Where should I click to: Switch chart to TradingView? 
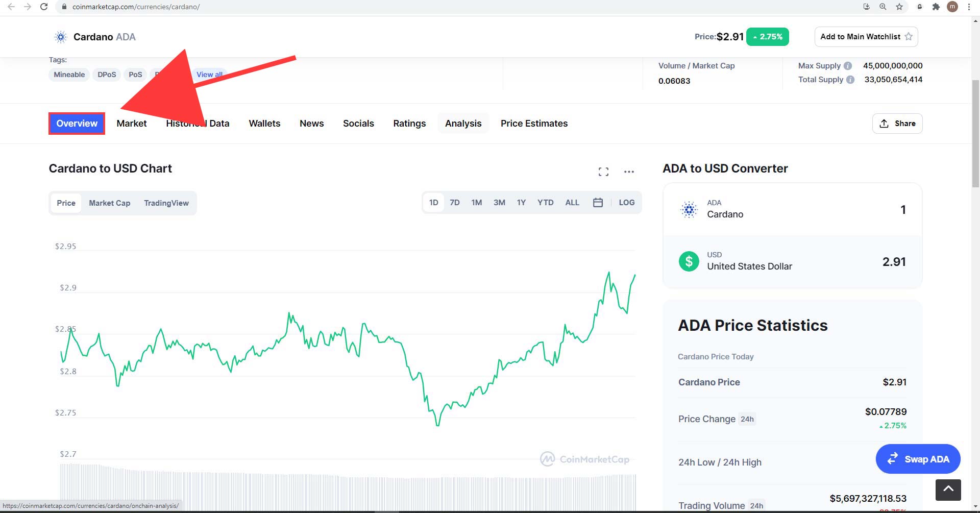(x=166, y=203)
